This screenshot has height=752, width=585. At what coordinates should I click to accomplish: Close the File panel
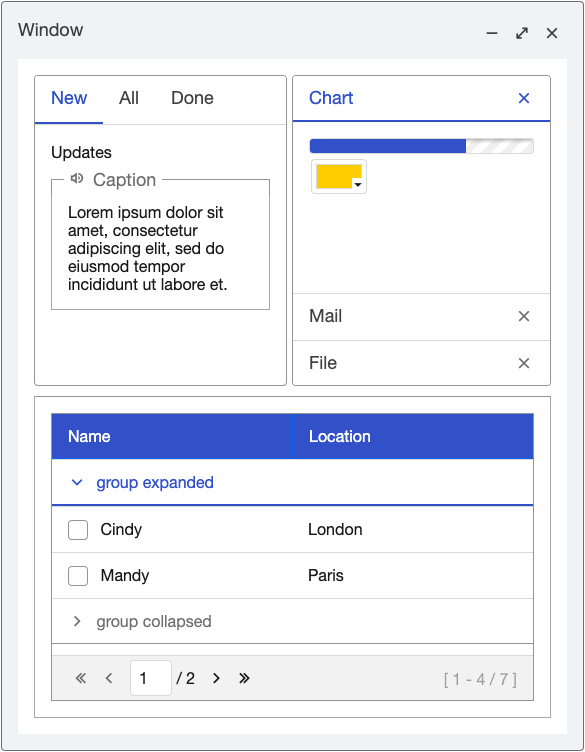tap(524, 363)
